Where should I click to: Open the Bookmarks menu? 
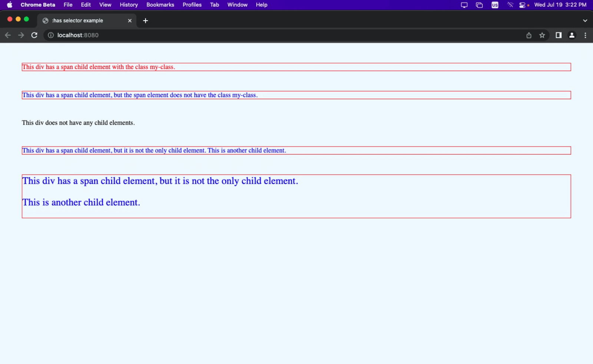[x=160, y=5]
